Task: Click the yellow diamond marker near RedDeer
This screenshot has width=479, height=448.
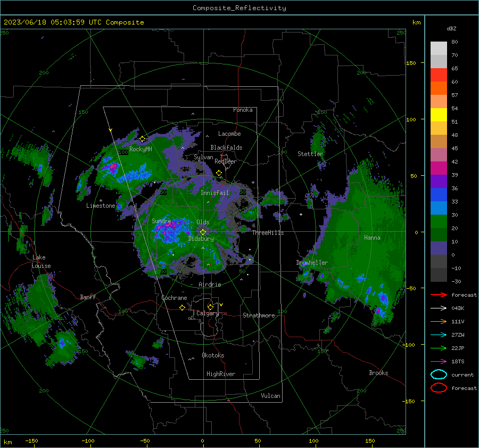Action: click(219, 173)
